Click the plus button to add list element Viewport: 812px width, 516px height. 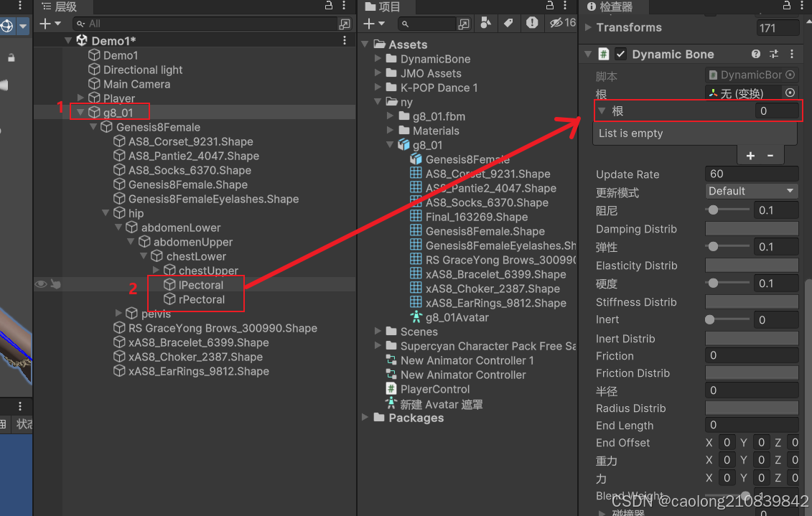pyautogui.click(x=750, y=155)
